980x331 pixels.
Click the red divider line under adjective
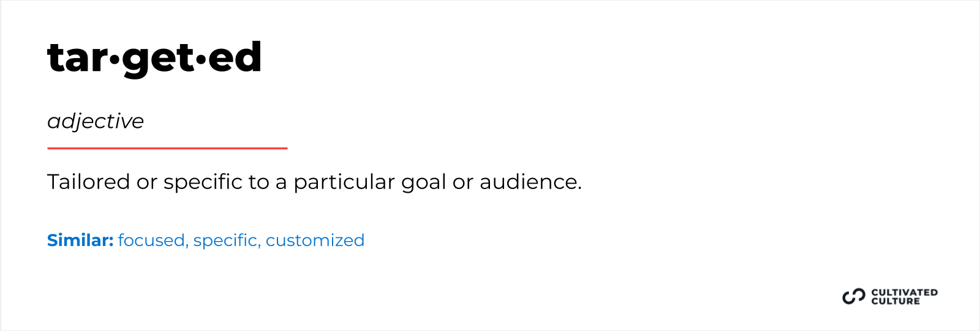coord(167,148)
